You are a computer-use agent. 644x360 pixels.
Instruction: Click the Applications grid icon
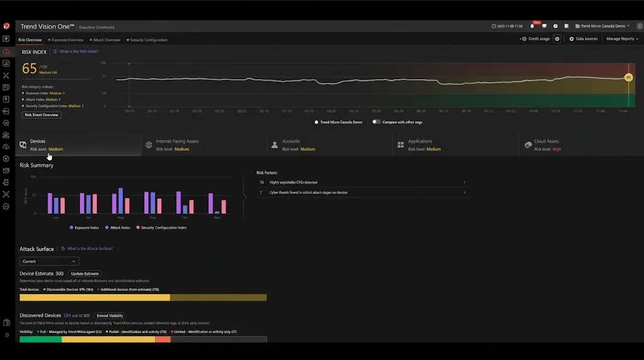click(401, 145)
